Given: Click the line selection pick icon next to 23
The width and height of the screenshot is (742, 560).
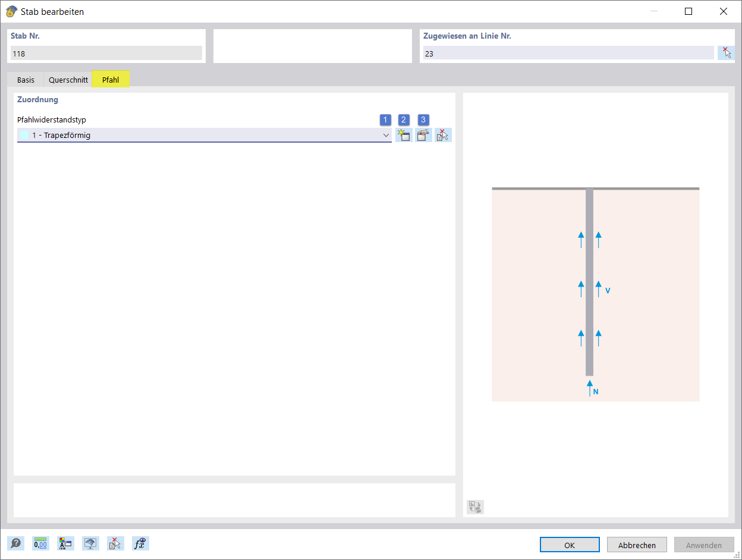Looking at the screenshot, I should (726, 52).
